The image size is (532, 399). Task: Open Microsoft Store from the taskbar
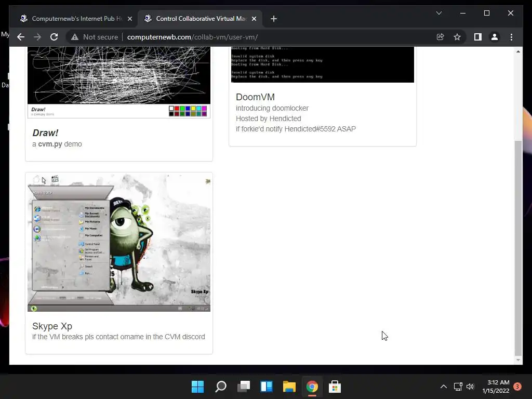[335, 387]
